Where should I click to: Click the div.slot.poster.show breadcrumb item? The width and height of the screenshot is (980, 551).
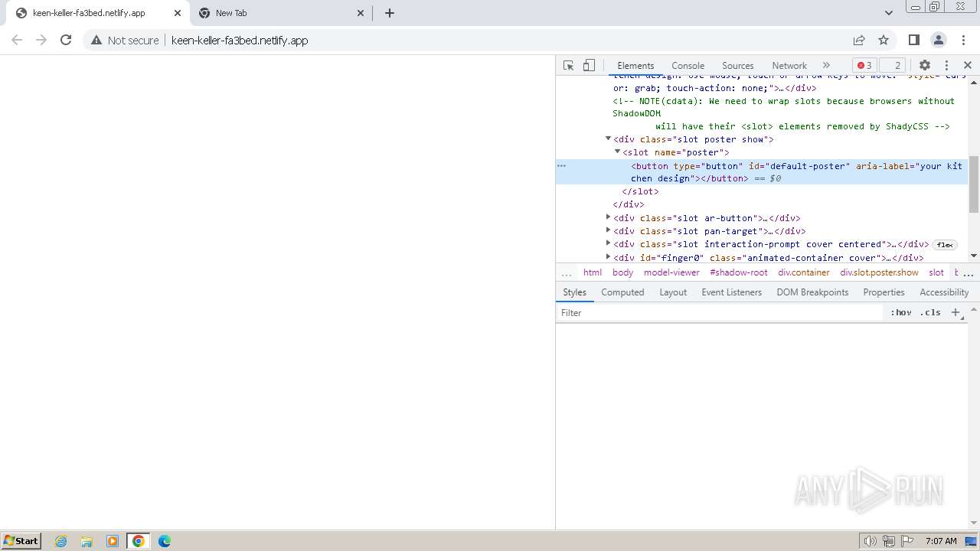tap(879, 272)
